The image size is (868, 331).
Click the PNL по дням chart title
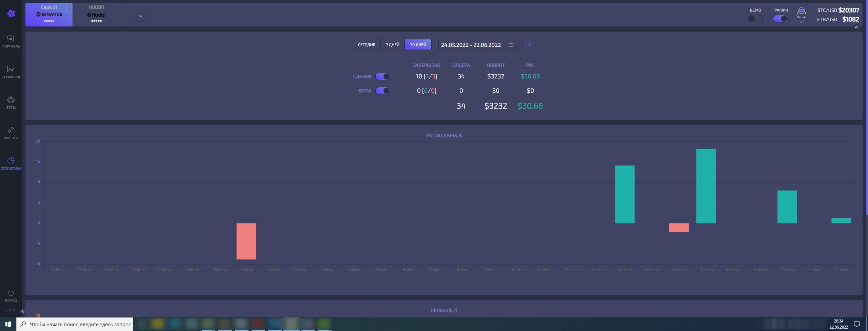(x=444, y=135)
